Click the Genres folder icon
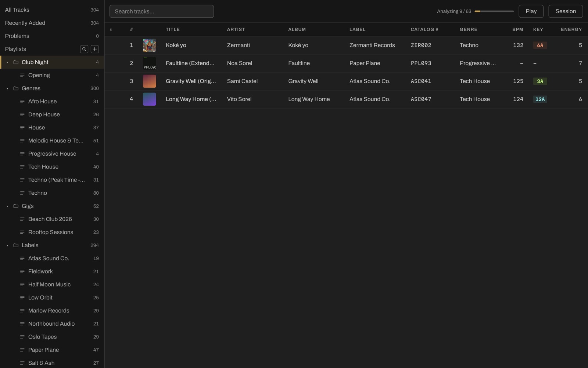The height and width of the screenshot is (368, 588). tap(16, 88)
